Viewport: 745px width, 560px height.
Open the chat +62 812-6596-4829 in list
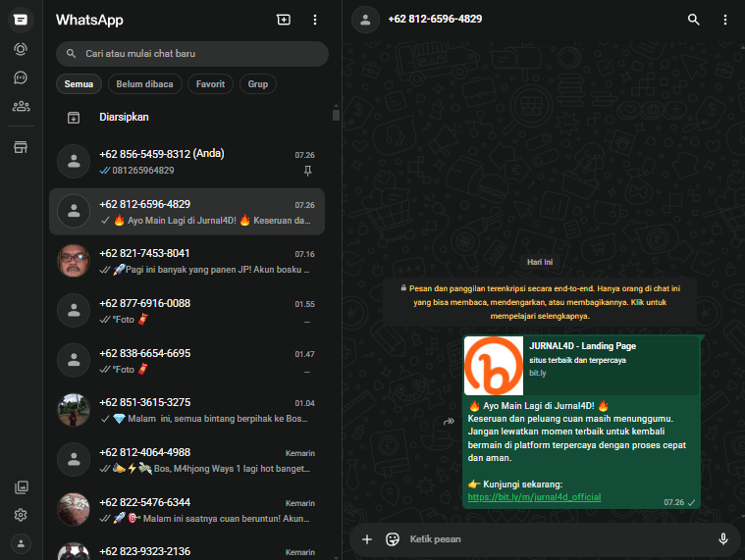pyautogui.click(x=187, y=212)
